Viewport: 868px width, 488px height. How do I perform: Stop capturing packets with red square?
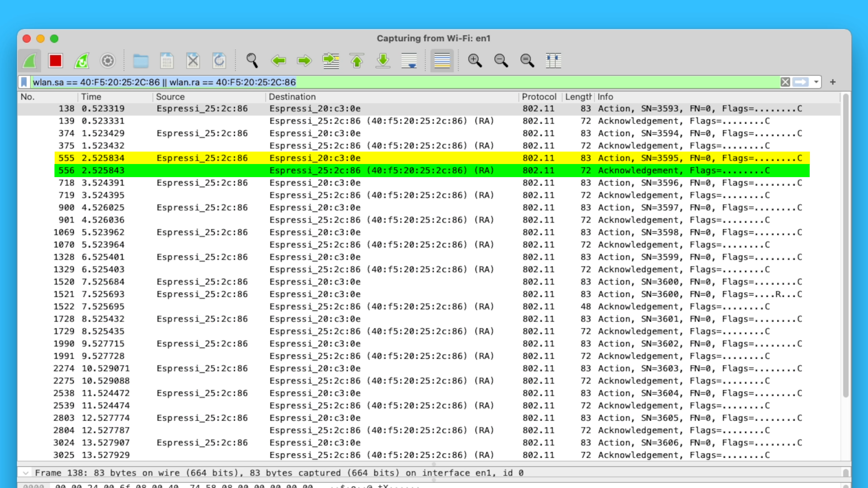tap(55, 61)
